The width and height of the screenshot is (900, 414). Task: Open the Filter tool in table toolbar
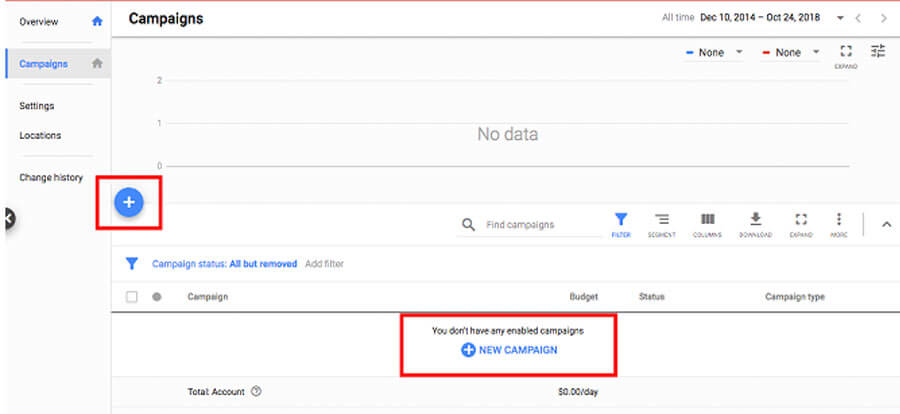621,224
